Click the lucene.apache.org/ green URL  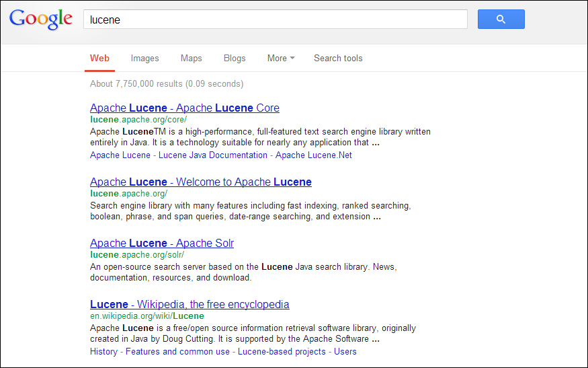[x=128, y=193]
